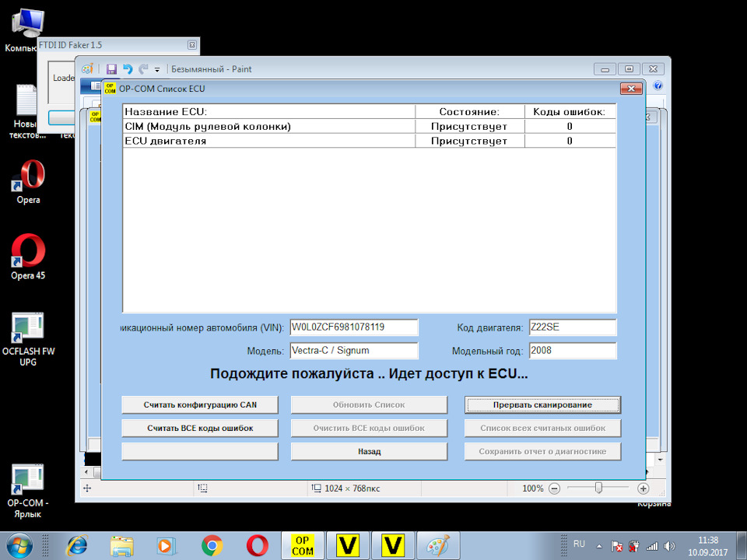This screenshot has height=560, width=747.
Task: Open Opera from the taskbar
Action: pos(258,546)
